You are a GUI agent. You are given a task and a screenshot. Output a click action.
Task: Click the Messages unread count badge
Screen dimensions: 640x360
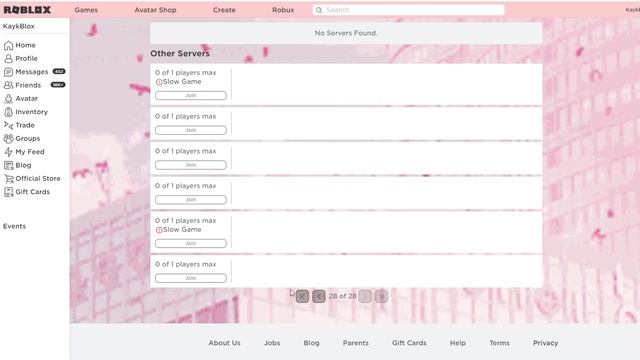[59, 71]
